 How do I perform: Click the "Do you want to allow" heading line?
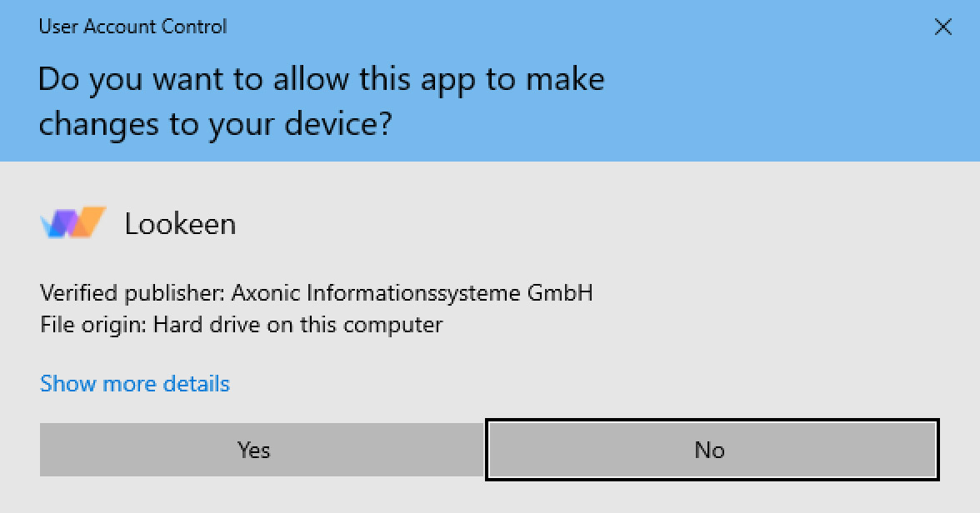[321, 80]
